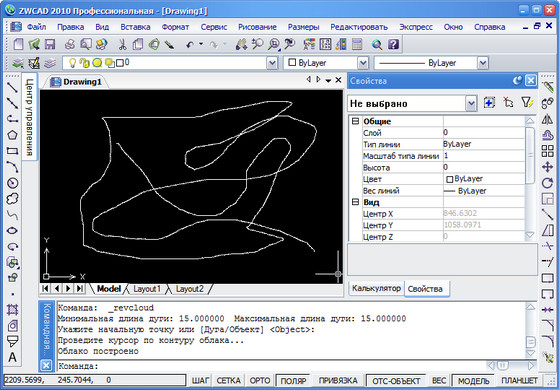The height and width of the screenshot is (390, 560).
Task: Toggle ОРТО mode in status bar
Action: coord(260,381)
